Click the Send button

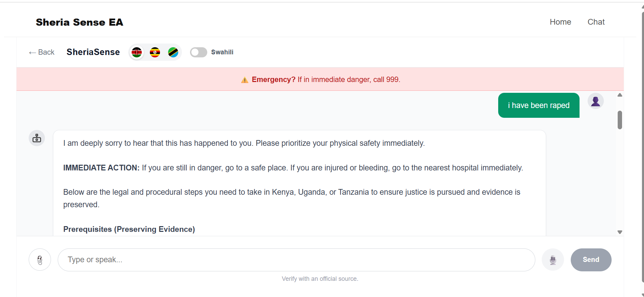[591, 260]
